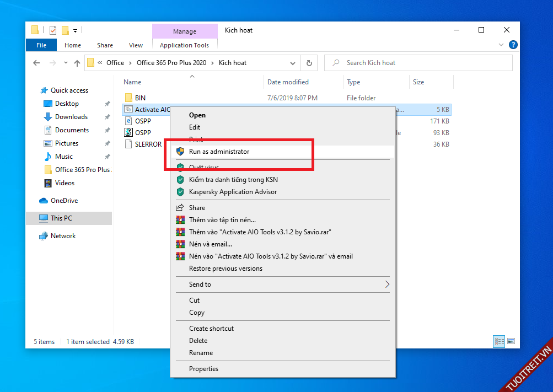553x392 pixels.
Task: Choose Run as administrator from context menu
Action: click(219, 152)
